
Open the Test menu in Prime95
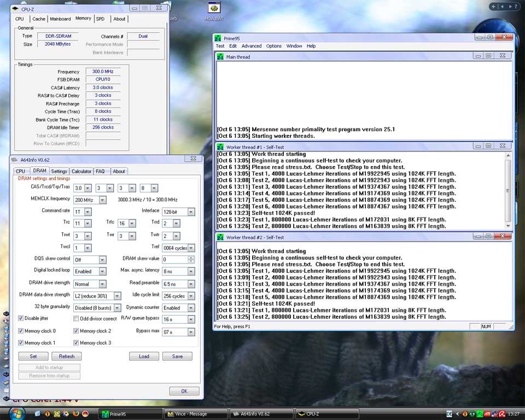tap(220, 46)
